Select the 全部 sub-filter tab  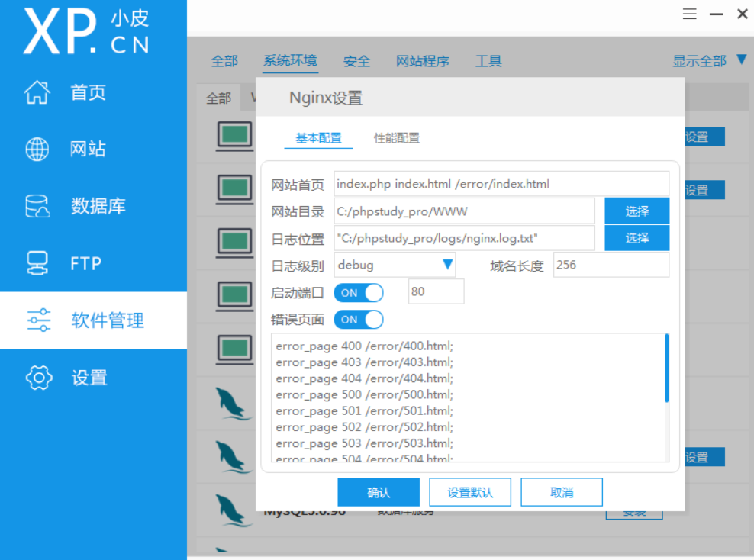point(219,98)
